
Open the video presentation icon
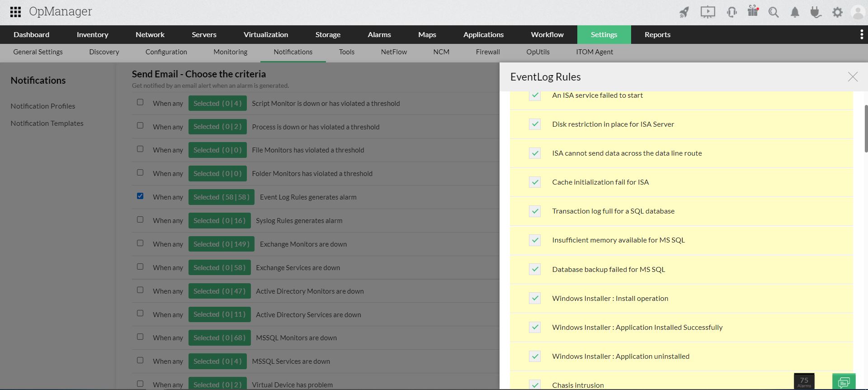point(708,12)
